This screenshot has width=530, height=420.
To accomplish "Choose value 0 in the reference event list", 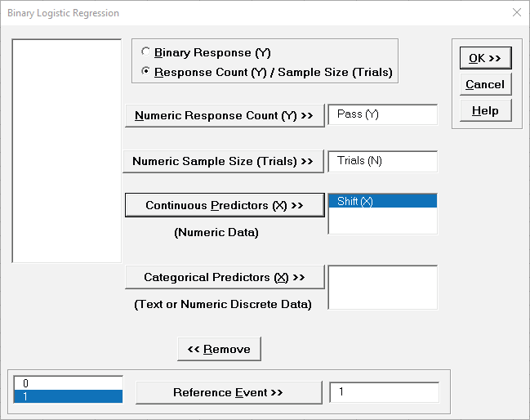I will click(x=68, y=383).
